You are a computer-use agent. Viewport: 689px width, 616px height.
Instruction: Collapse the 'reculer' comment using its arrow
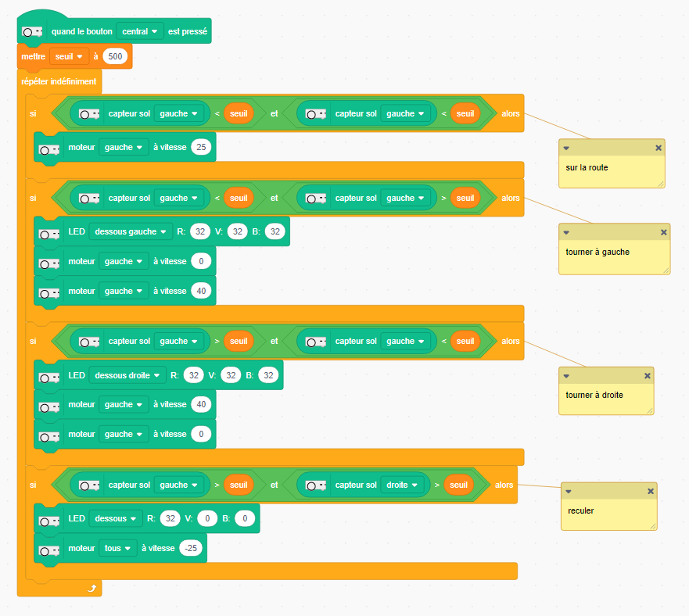tap(568, 491)
